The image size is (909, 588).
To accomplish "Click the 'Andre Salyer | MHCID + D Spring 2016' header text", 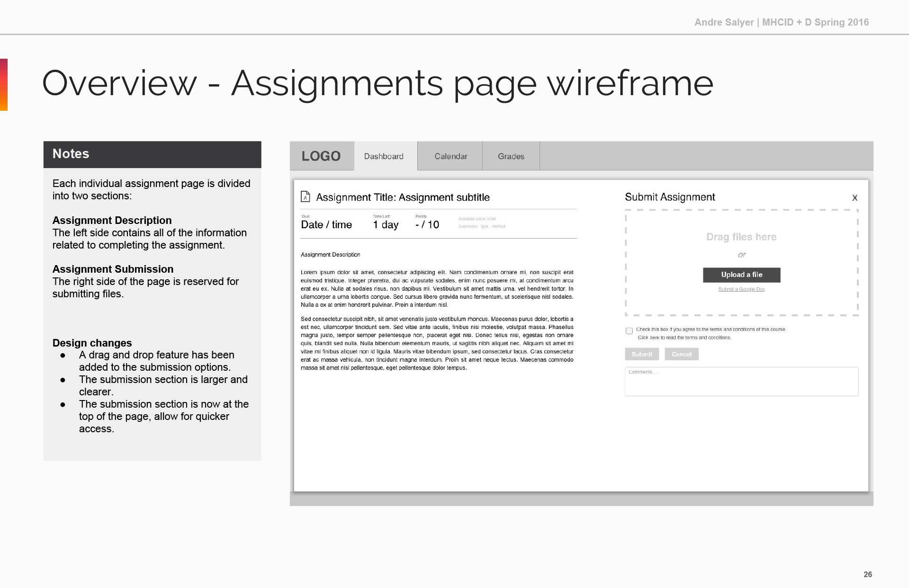I will tap(782, 22).
